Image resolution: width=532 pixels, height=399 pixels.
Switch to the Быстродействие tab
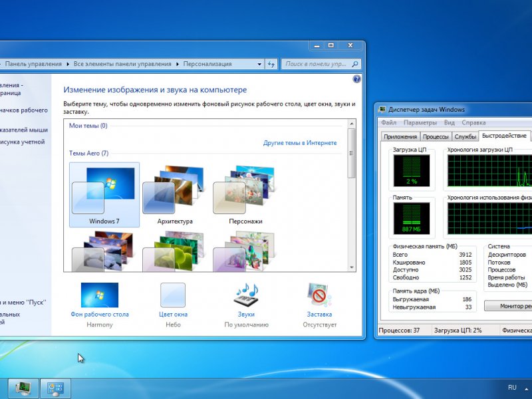coord(505,136)
